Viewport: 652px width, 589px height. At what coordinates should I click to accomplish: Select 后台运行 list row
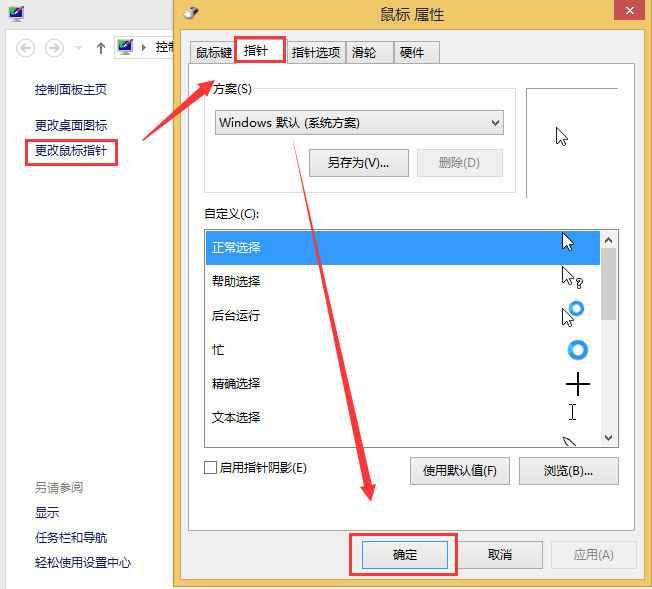pos(403,316)
